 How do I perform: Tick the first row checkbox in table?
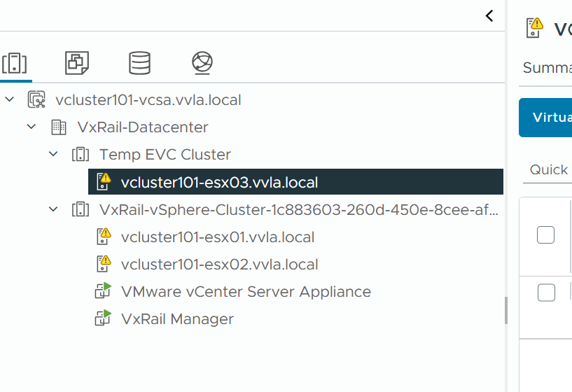[x=545, y=293]
